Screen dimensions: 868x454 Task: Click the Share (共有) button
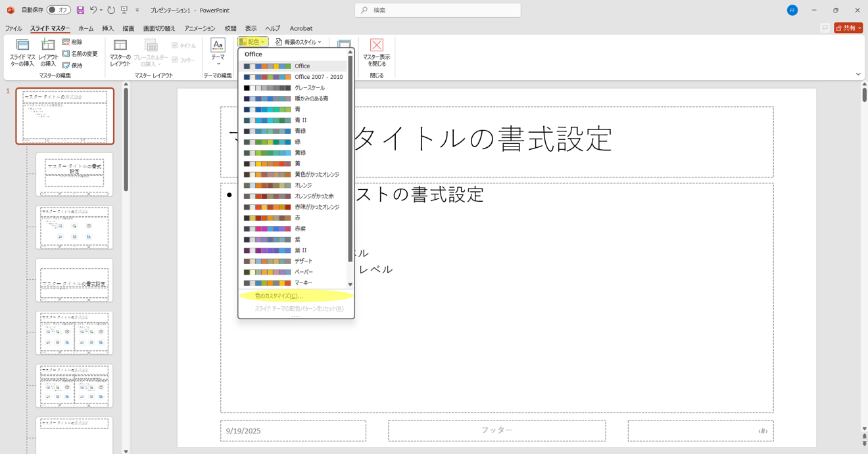pos(848,28)
